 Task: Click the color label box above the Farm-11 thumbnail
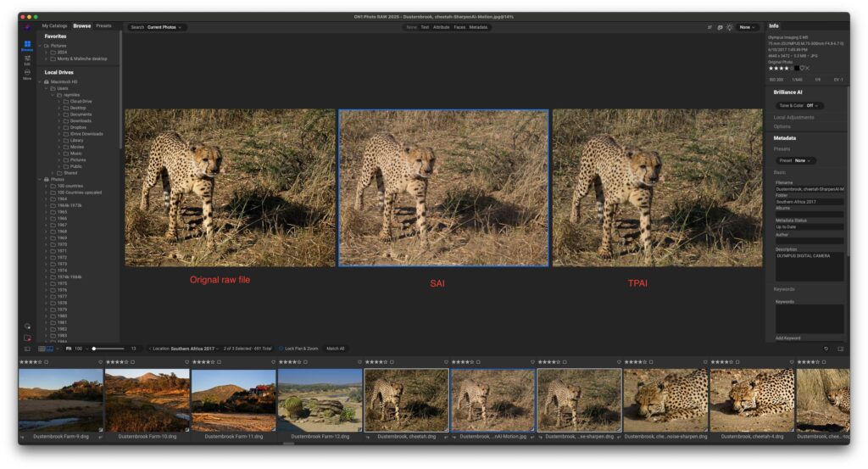[220, 362]
